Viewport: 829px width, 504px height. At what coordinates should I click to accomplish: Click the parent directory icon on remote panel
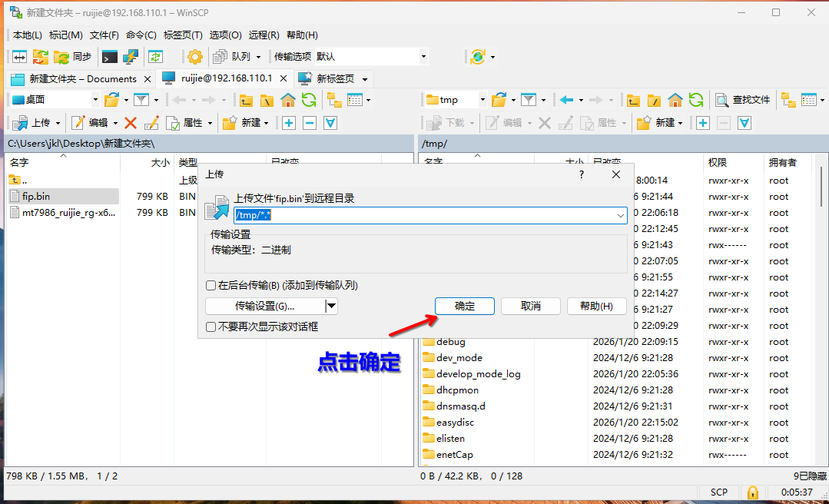[632, 101]
